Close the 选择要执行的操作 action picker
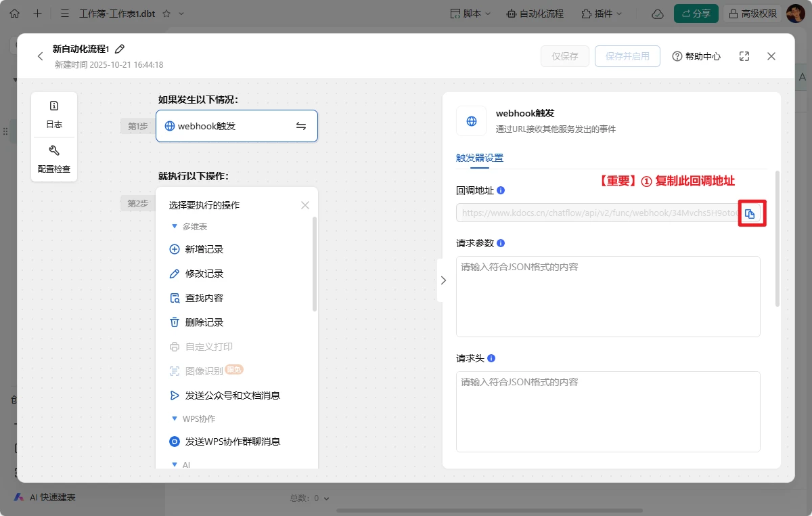812x516 pixels. [305, 205]
